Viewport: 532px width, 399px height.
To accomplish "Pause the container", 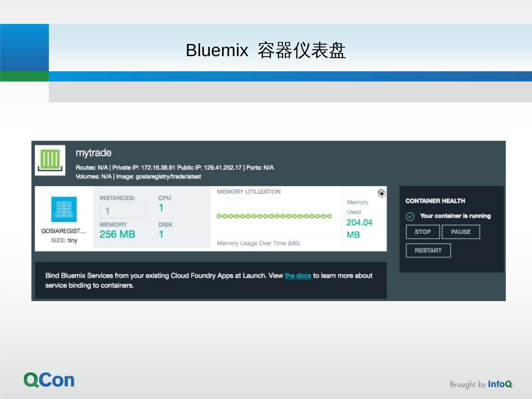I will 461,232.
